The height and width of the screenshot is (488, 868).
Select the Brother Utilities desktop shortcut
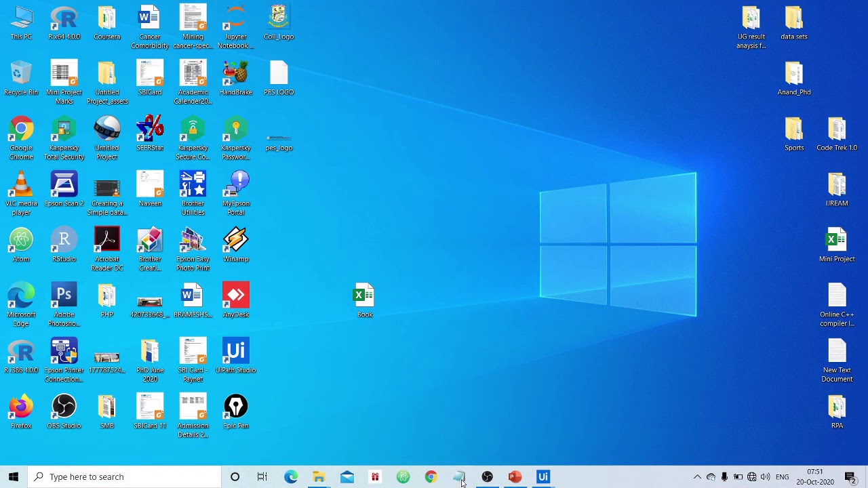pos(193,195)
